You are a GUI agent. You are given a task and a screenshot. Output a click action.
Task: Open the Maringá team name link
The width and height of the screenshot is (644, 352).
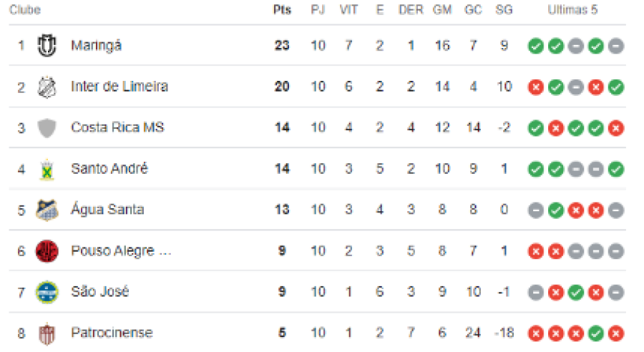(96, 46)
